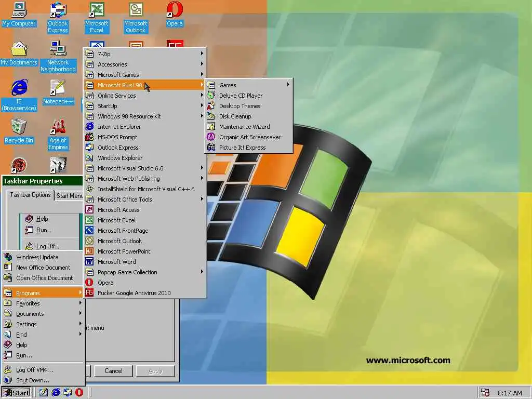Open Favorites in Start menu

43,303
